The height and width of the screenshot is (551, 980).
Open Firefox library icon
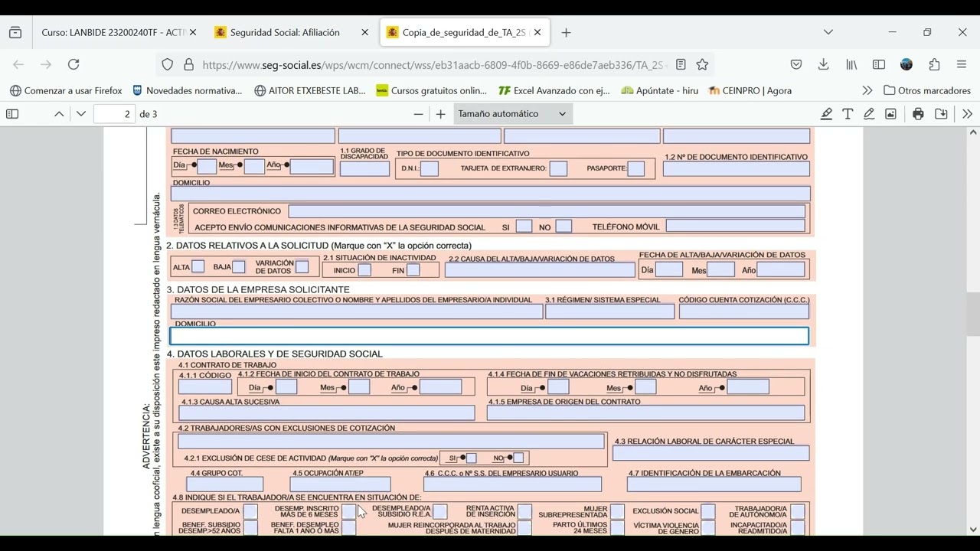click(851, 64)
